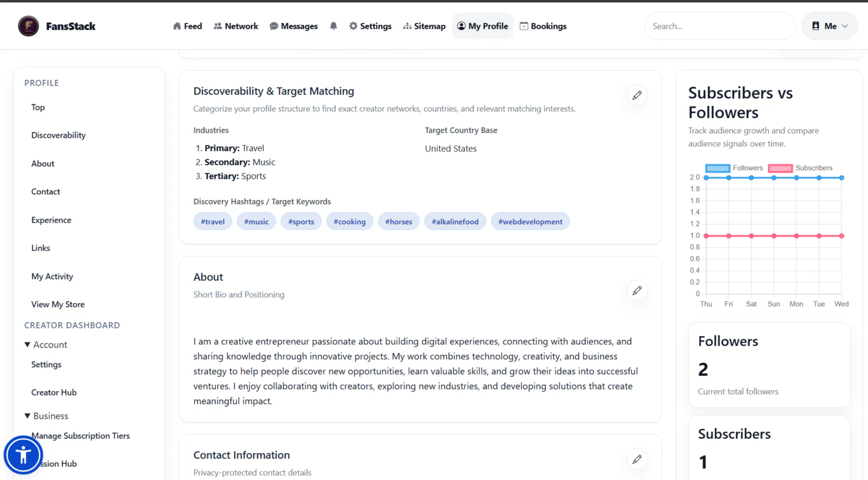
Task: Edit the About section with pencil icon
Action: pyautogui.click(x=637, y=290)
